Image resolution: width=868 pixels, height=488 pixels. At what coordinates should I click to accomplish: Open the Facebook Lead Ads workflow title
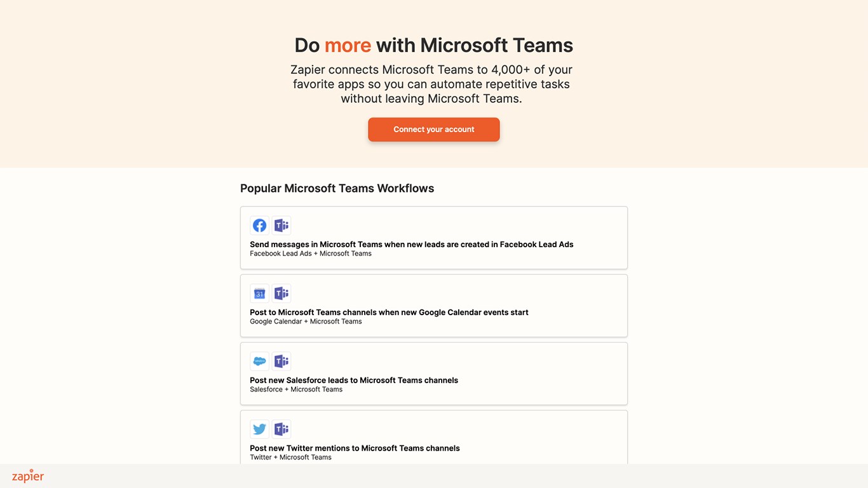pyautogui.click(x=411, y=245)
